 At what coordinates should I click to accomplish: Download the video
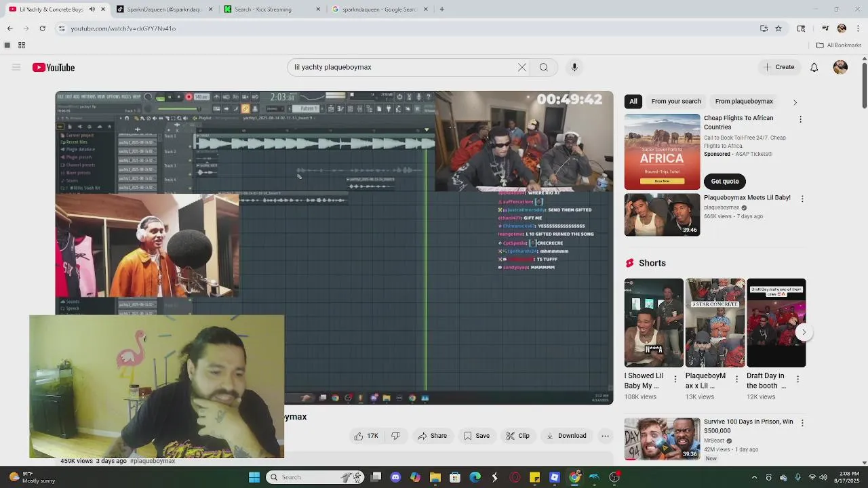pos(566,436)
